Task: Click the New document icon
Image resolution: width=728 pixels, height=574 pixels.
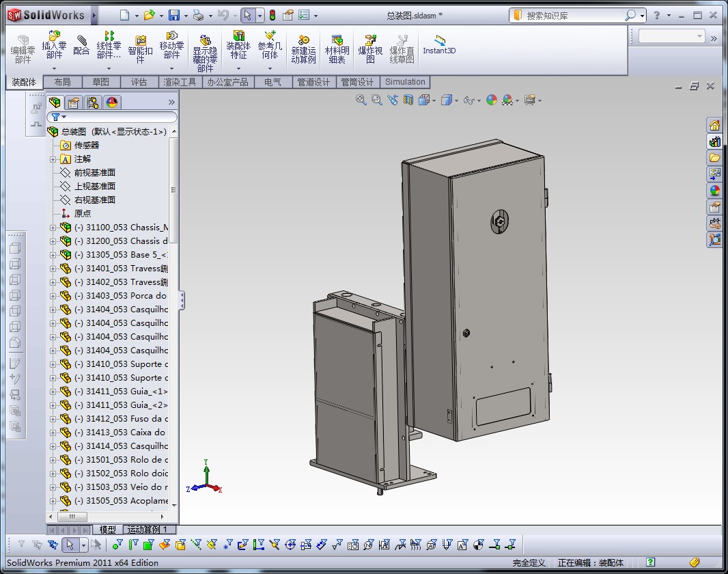Action: 124,15
